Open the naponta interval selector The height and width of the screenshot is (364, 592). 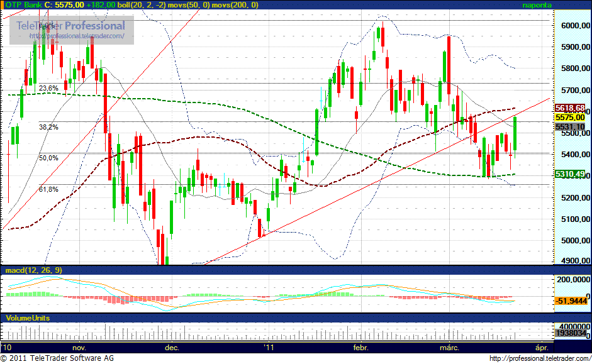(537, 4)
